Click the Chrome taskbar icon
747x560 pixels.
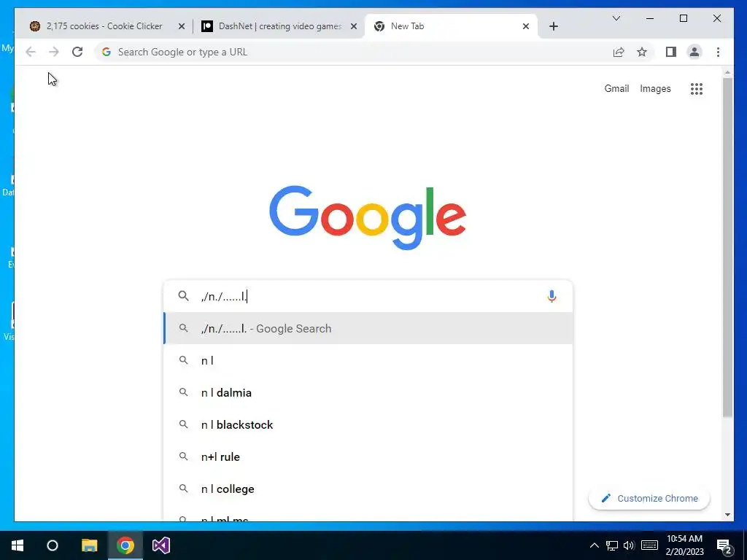click(125, 545)
